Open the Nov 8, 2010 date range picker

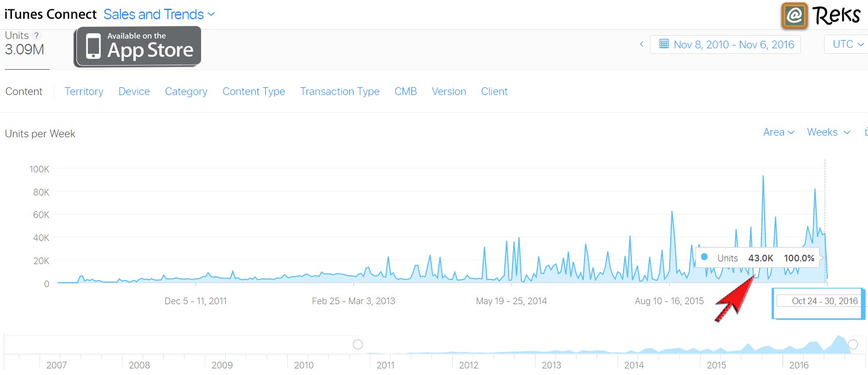pyautogui.click(x=733, y=44)
